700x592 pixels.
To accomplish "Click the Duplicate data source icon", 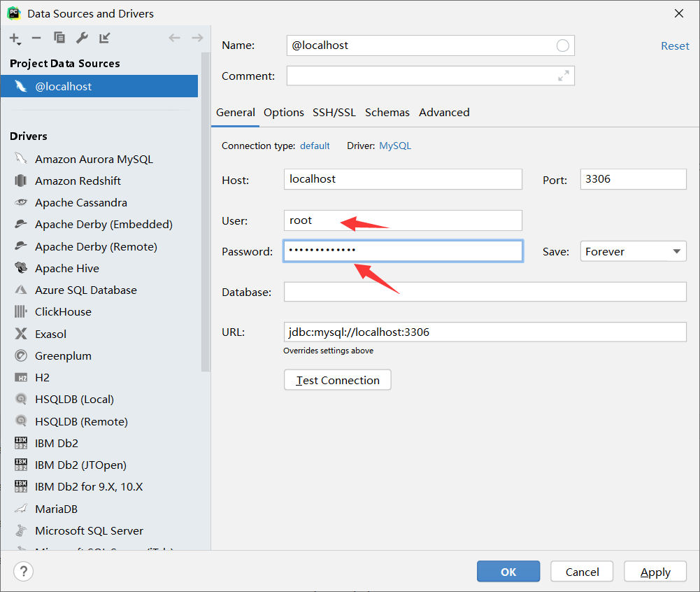I will click(59, 38).
